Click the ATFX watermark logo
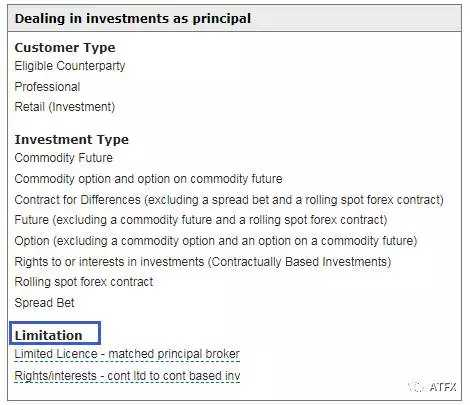 point(433,387)
